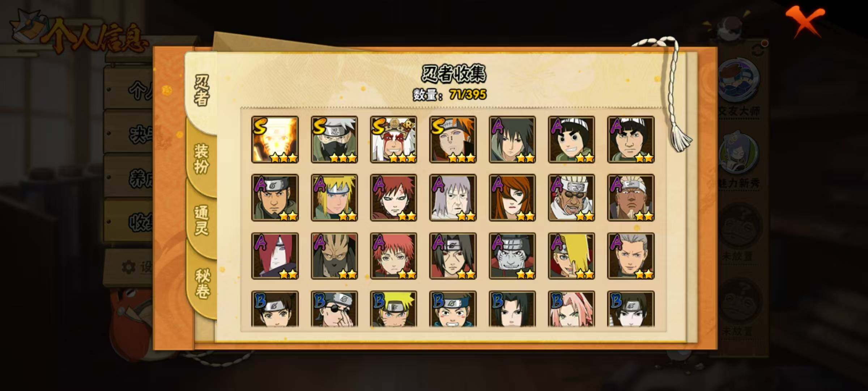Switch to the 装扮 tab
868x391 pixels.
(202, 159)
